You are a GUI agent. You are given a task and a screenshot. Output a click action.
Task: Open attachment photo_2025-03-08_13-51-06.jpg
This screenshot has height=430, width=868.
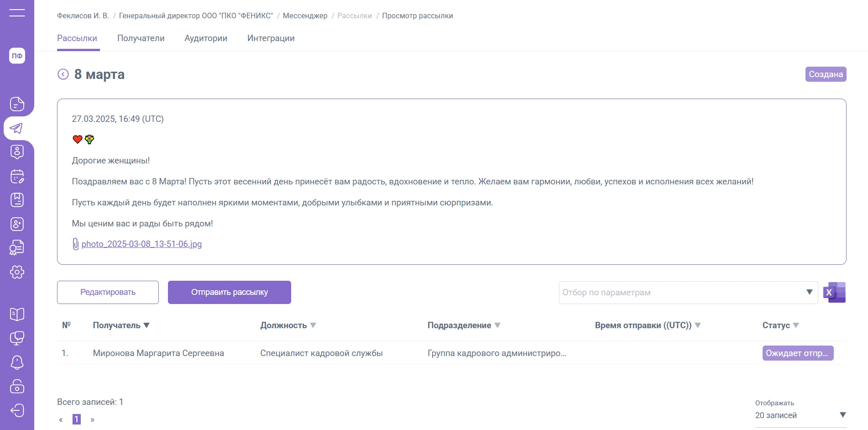141,244
